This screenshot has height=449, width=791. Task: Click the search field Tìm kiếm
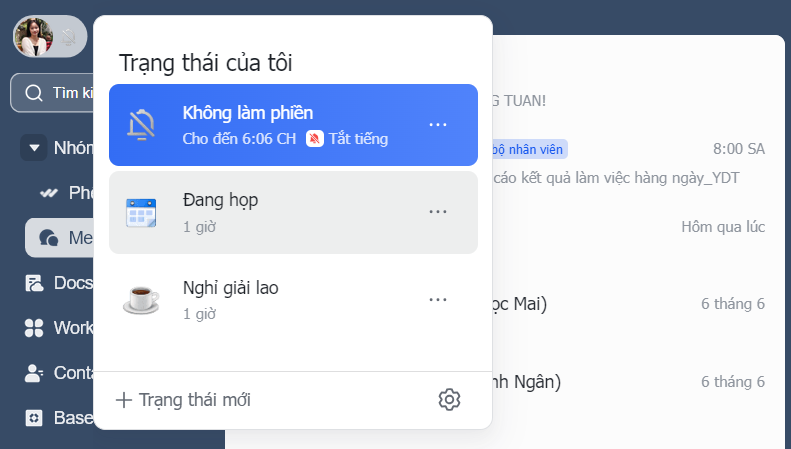tap(52, 93)
